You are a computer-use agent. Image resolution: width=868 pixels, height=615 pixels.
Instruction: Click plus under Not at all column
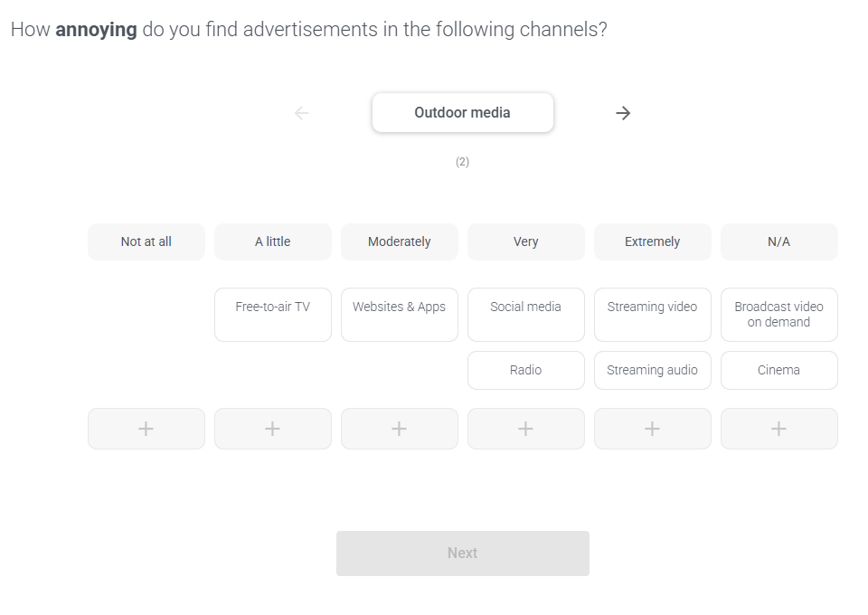click(x=146, y=429)
